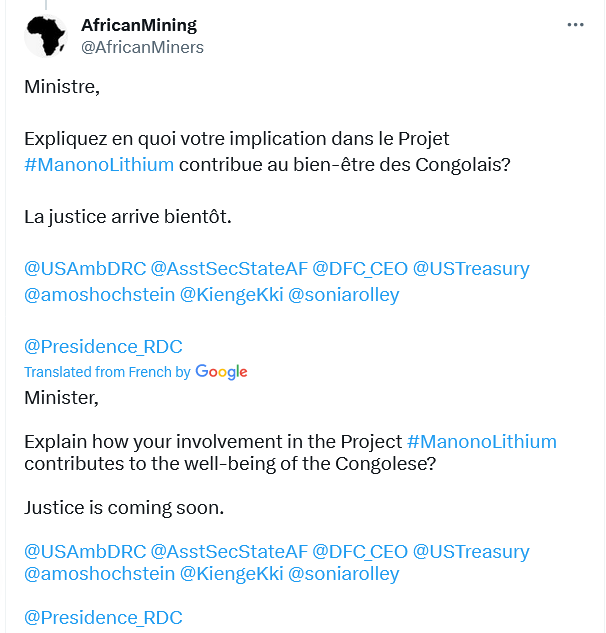Viewport: 606px width, 633px height.
Task: Open @amoshochstein mention in original tweet
Action: click(99, 295)
